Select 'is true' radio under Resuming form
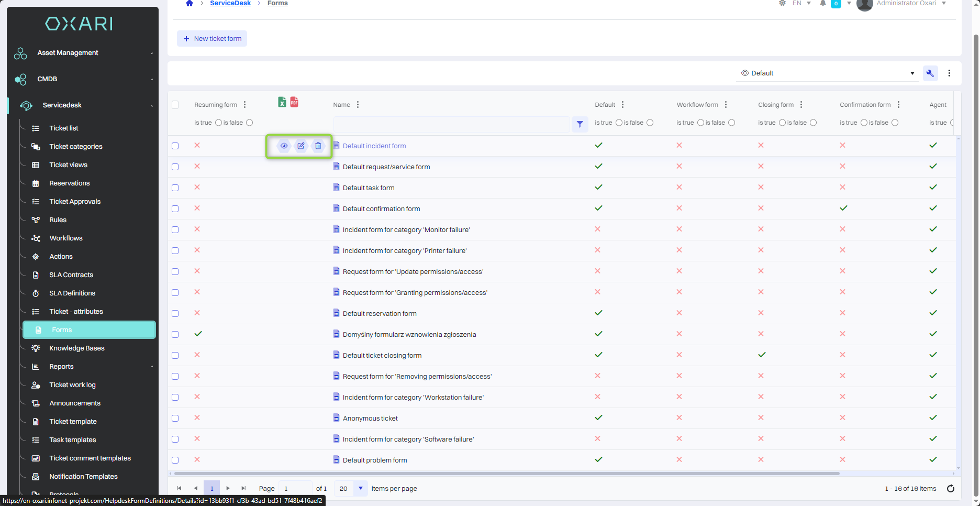 218,123
